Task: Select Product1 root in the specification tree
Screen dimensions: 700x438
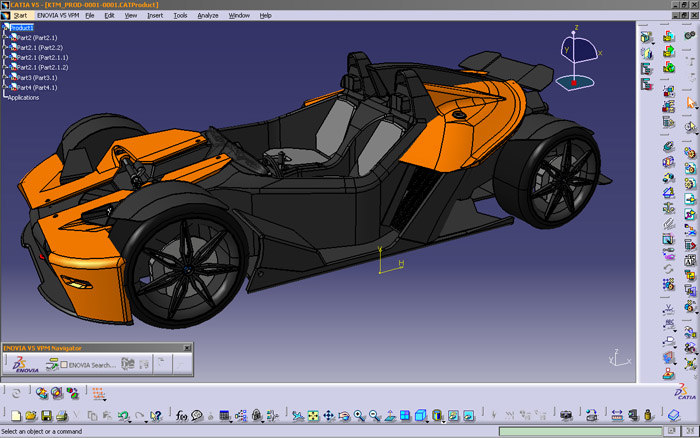Action: pos(21,28)
